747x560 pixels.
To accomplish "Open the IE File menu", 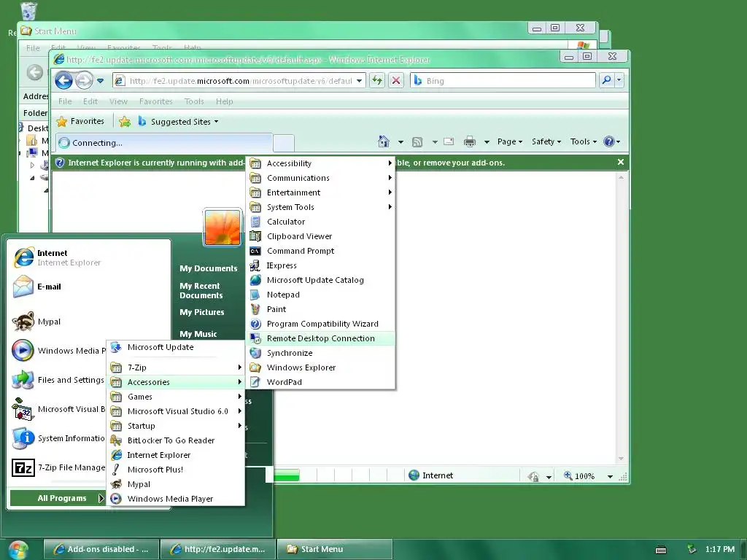I will pos(65,101).
